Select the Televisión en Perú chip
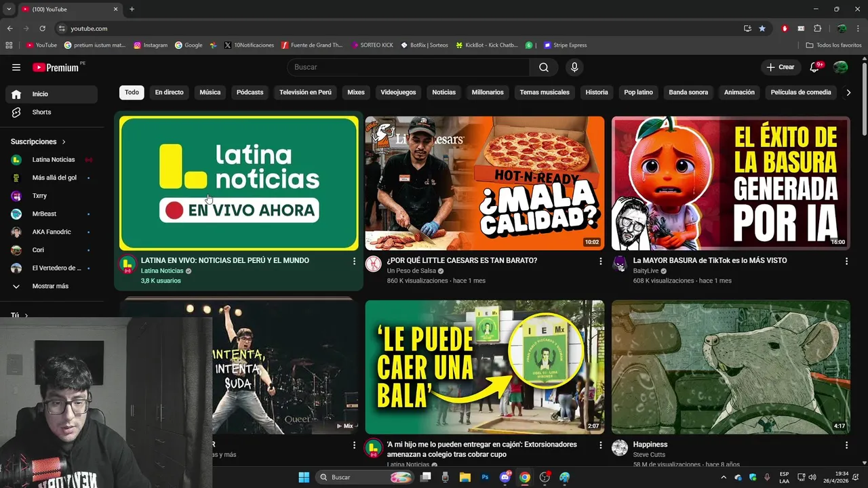Image resolution: width=868 pixels, height=488 pixels. pyautogui.click(x=305, y=92)
